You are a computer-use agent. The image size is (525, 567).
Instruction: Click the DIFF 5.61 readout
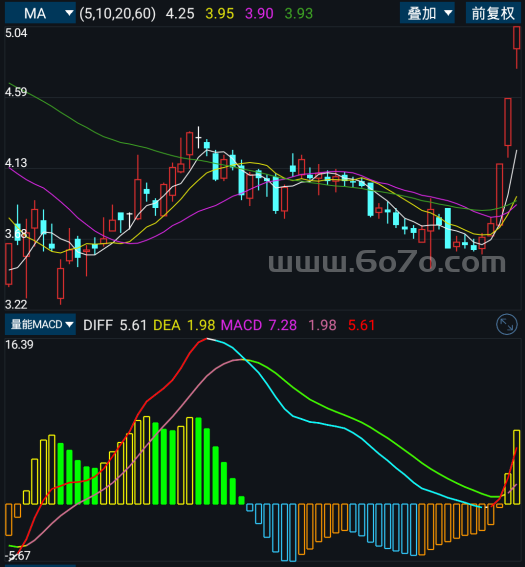click(115, 325)
